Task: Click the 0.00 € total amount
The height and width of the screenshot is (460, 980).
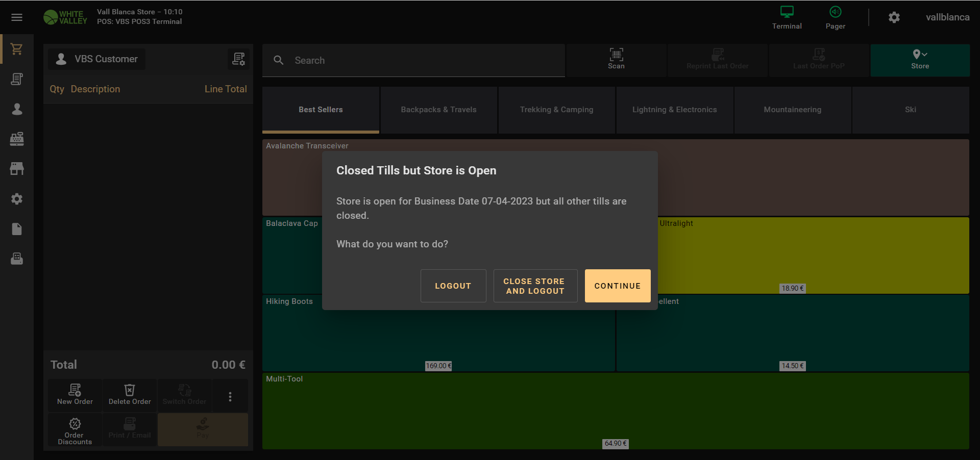Action: pyautogui.click(x=229, y=365)
